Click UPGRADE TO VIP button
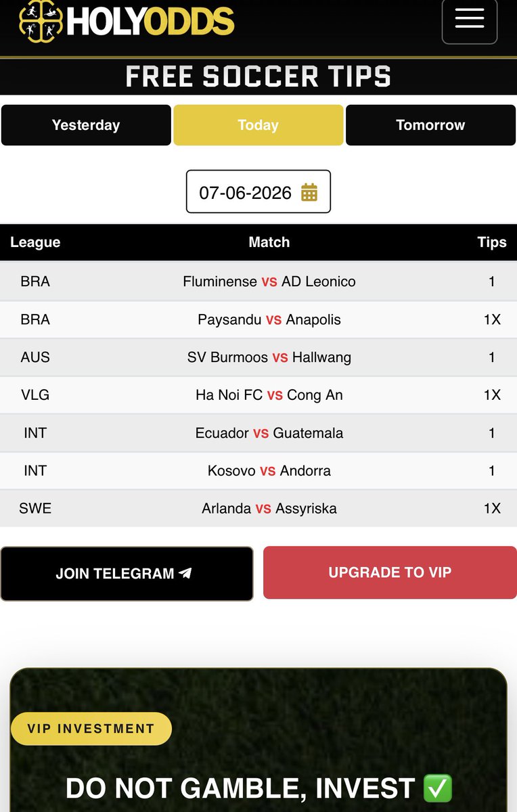The height and width of the screenshot is (812, 517). click(390, 572)
